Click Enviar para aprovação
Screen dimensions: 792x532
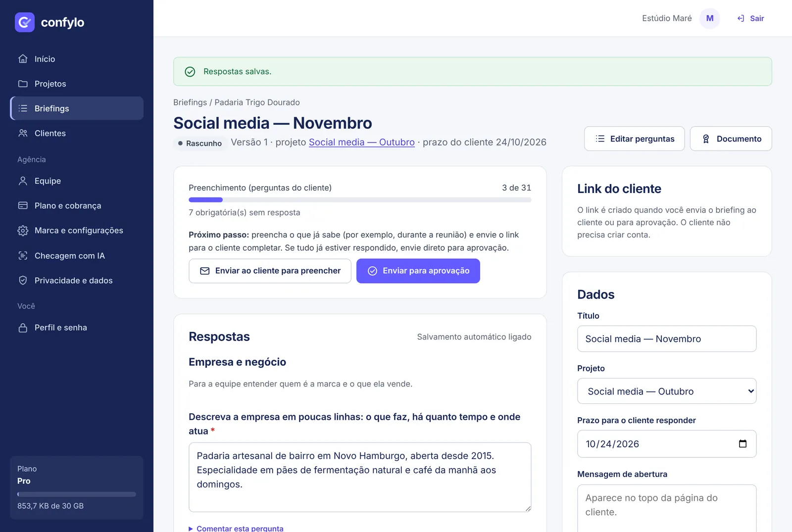coord(418,271)
